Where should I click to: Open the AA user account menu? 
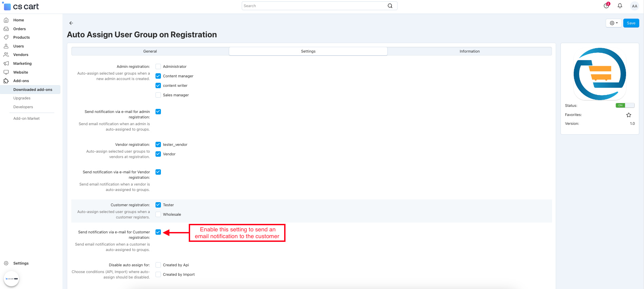(634, 6)
